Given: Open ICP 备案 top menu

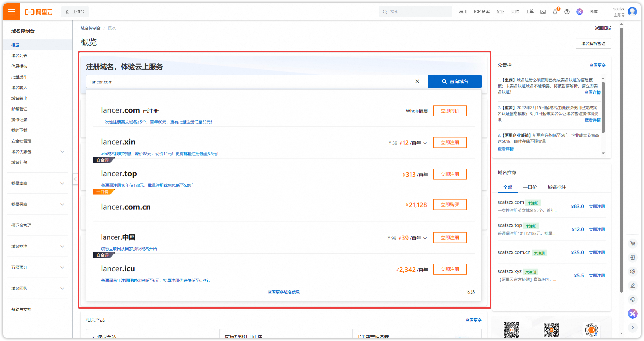Looking at the screenshot, I should 482,12.
